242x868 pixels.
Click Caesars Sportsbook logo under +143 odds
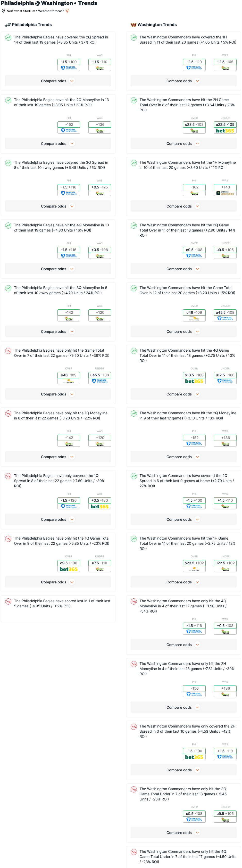pyautogui.click(x=225, y=193)
